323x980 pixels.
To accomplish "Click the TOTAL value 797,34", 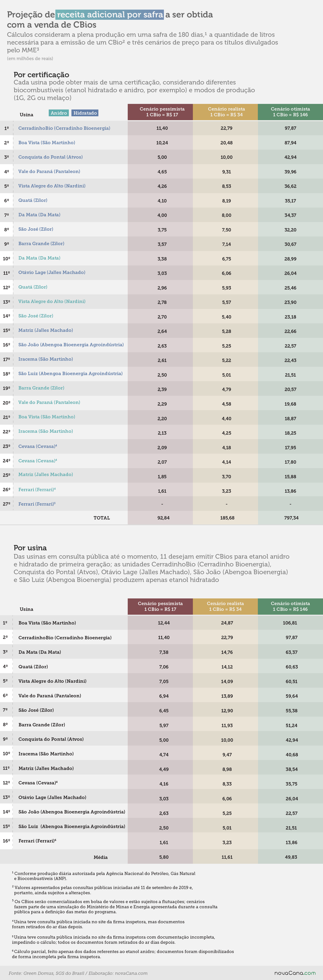I will point(291,518).
